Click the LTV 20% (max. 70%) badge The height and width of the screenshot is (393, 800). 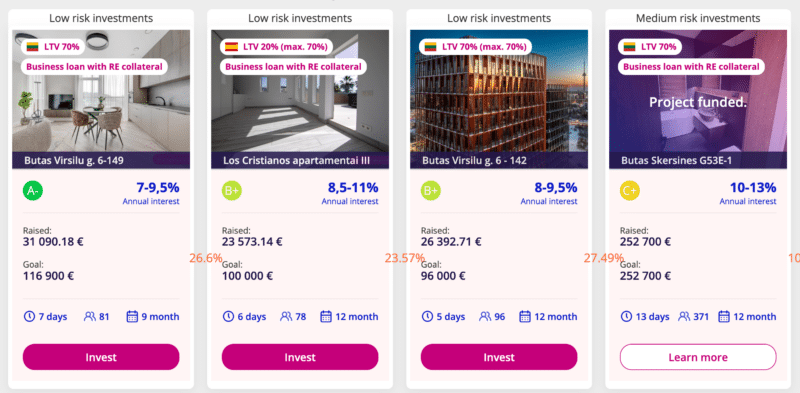point(277,47)
